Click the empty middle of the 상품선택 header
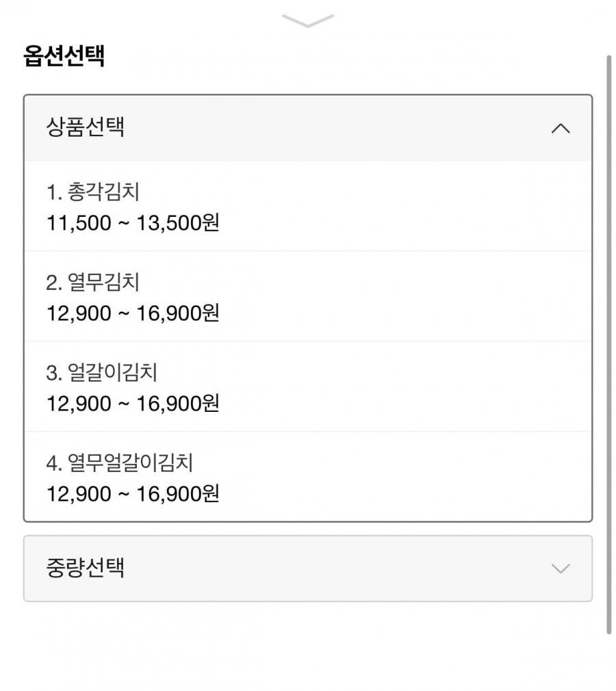The image size is (616, 691). click(329, 128)
